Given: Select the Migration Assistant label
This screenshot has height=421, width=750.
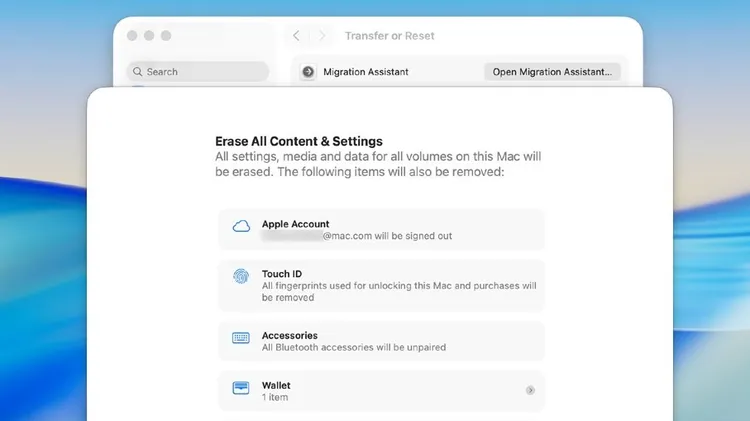Looking at the screenshot, I should 365,72.
